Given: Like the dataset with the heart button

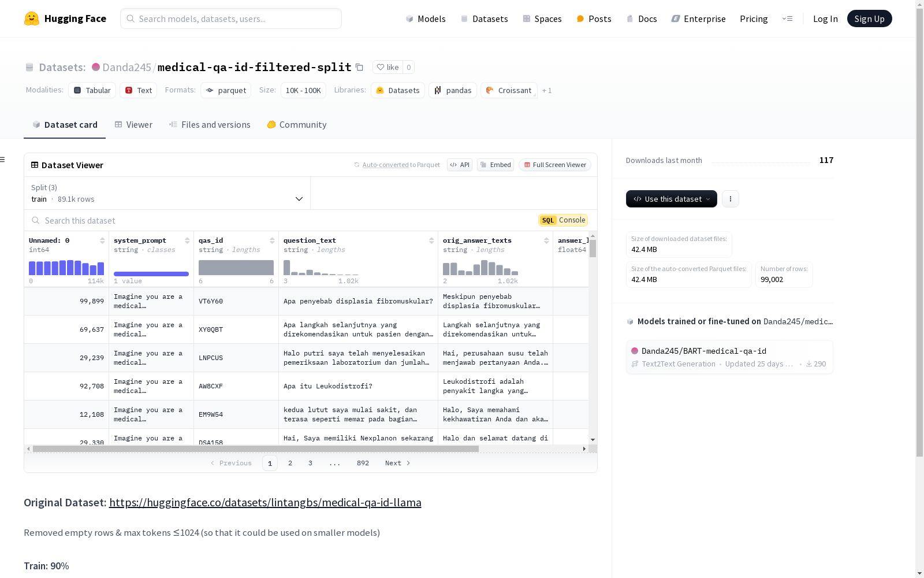Looking at the screenshot, I should [388, 67].
